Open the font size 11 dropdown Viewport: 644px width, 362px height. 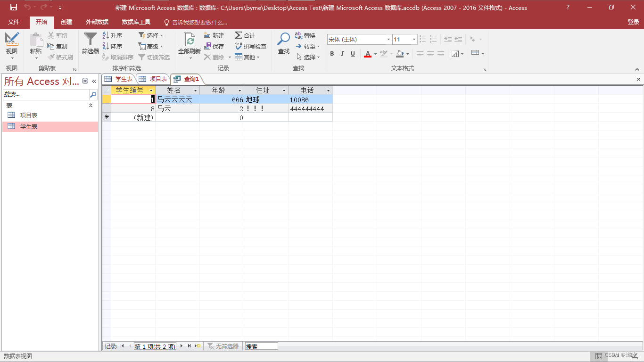[414, 39]
